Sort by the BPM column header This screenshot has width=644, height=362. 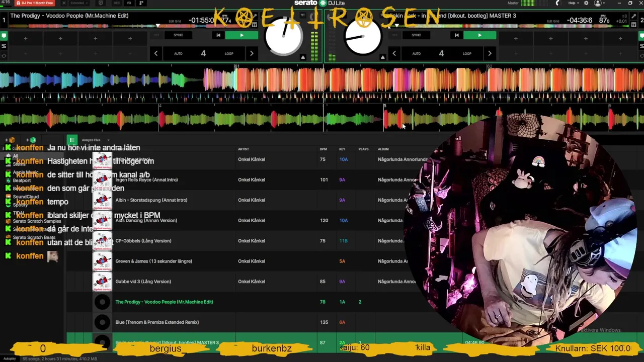[324, 149]
